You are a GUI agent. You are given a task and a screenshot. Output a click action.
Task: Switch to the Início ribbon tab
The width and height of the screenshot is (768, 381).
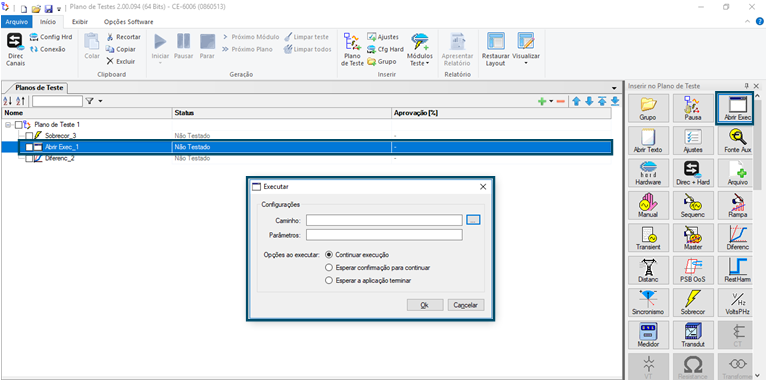tap(48, 22)
